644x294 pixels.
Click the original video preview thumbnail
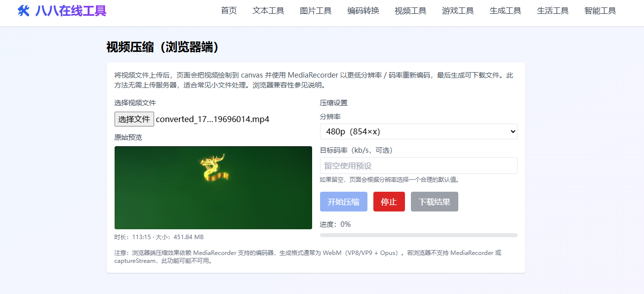[x=213, y=188]
